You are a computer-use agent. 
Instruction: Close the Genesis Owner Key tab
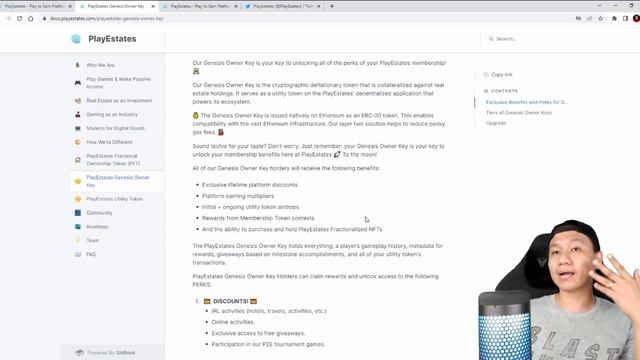pos(153,7)
